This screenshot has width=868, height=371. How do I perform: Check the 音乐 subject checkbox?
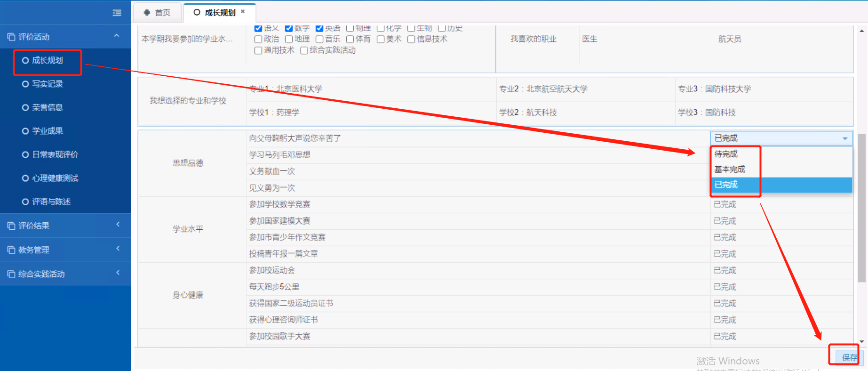(319, 39)
